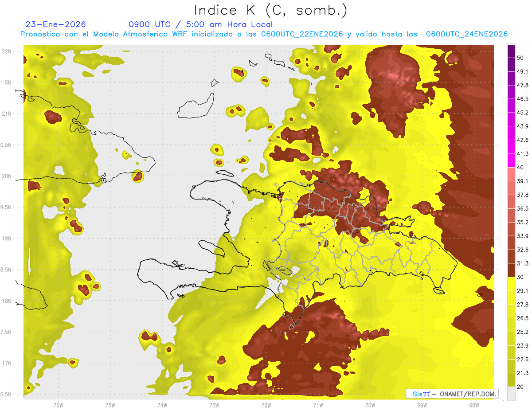This screenshot has height=411, width=532.
Task: Click the magenta swatch between 40 and 41.3
Action: point(511,160)
